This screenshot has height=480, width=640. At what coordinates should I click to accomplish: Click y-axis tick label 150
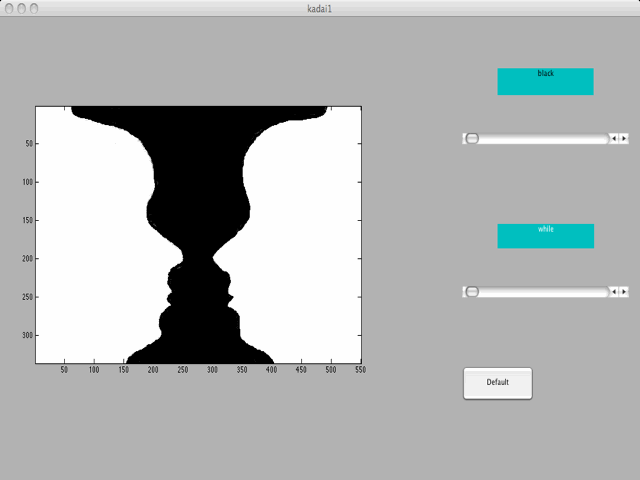click(x=28, y=220)
